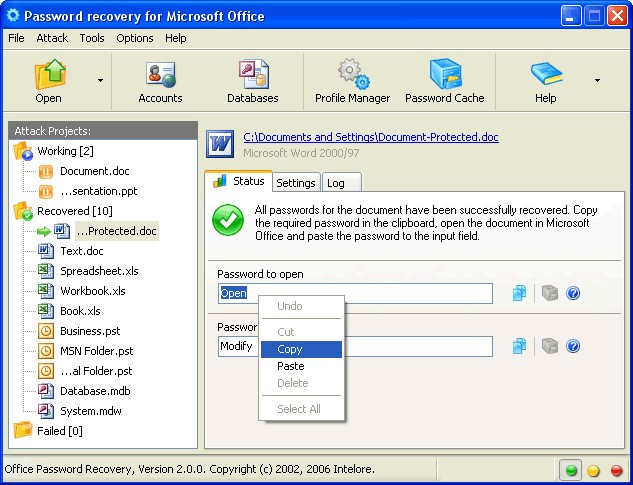633x485 pixels.
Task: Click the Access icon beside Database.mdb
Action: 46,391
